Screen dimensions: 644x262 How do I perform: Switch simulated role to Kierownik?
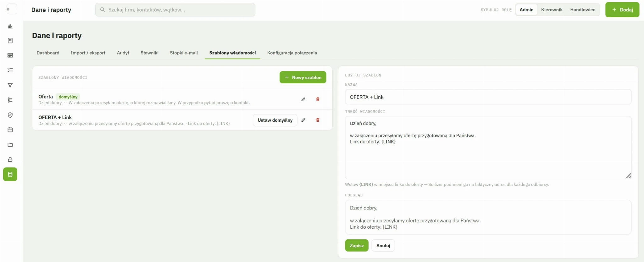tap(552, 10)
